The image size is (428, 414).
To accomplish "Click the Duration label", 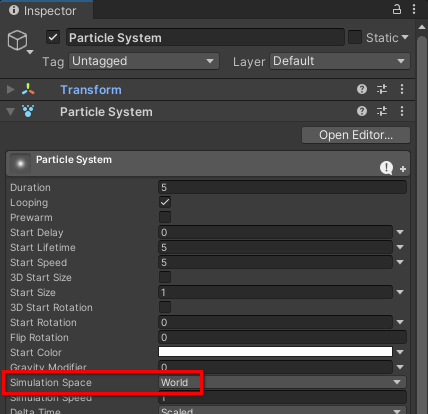I will pyautogui.click(x=30, y=187).
